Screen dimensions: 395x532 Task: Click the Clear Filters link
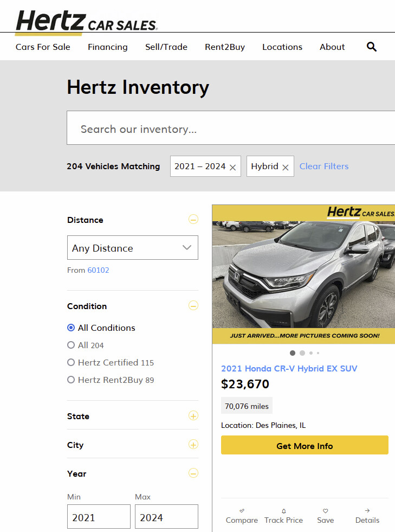pyautogui.click(x=324, y=166)
